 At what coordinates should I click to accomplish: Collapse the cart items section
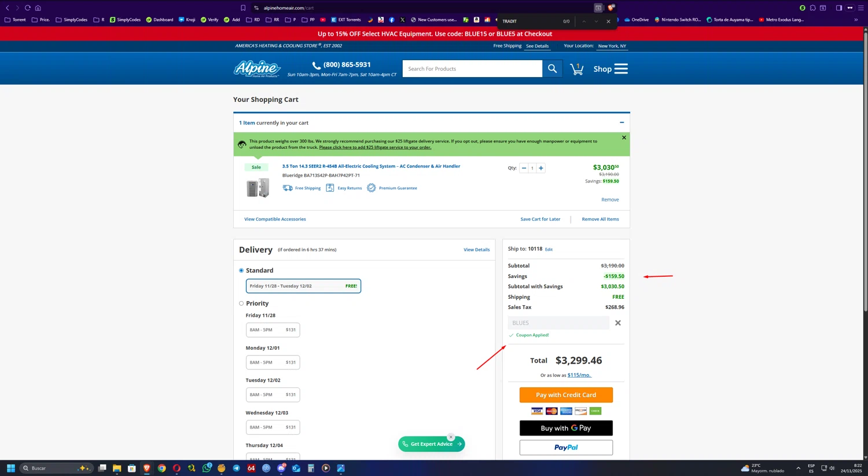621,123
